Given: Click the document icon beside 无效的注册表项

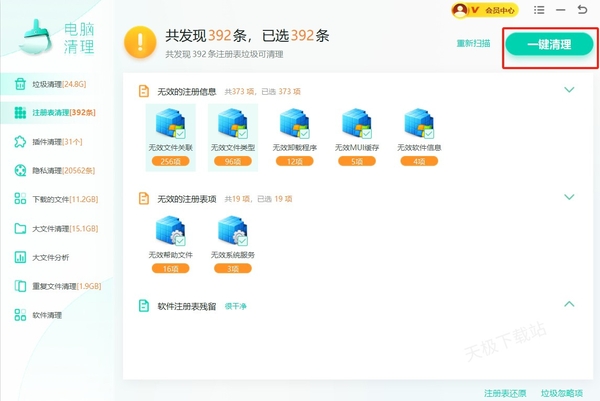Looking at the screenshot, I should 143,199.
